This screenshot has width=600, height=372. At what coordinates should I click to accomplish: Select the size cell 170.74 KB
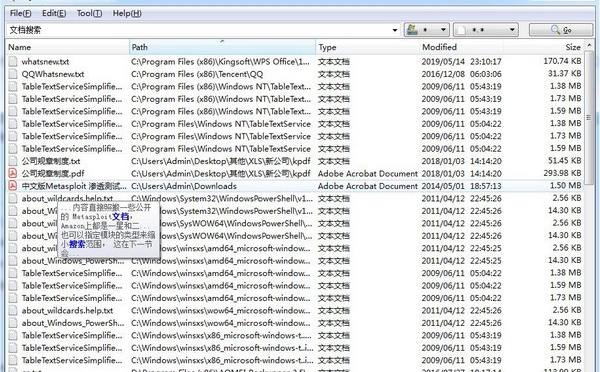tap(562, 61)
